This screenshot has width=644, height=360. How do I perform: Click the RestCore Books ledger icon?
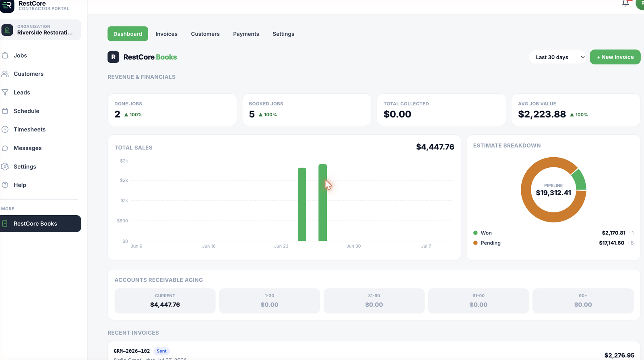pyautogui.click(x=5, y=224)
